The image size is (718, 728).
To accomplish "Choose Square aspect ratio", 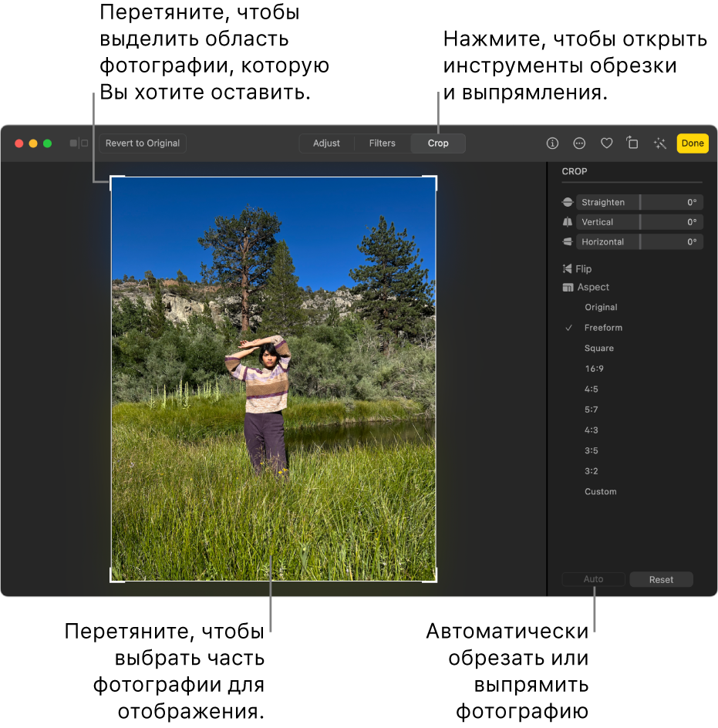I will [x=599, y=349].
